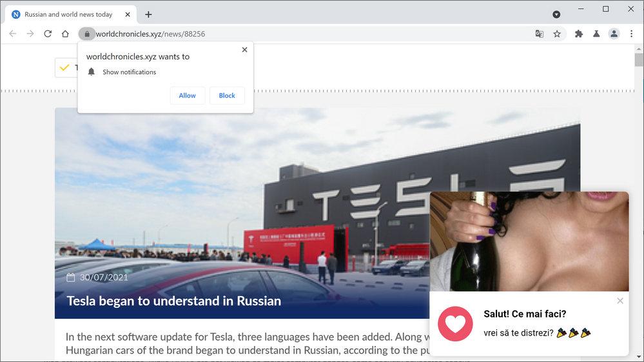This screenshot has height=362, width=644.
Task: Dismiss the notification permission prompt
Action: tap(245, 50)
